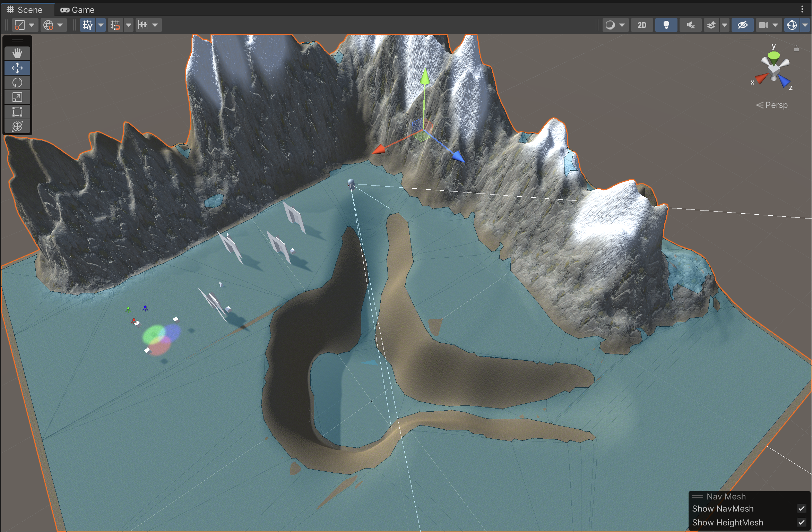
Task: Select the Scale tool
Action: point(17,97)
